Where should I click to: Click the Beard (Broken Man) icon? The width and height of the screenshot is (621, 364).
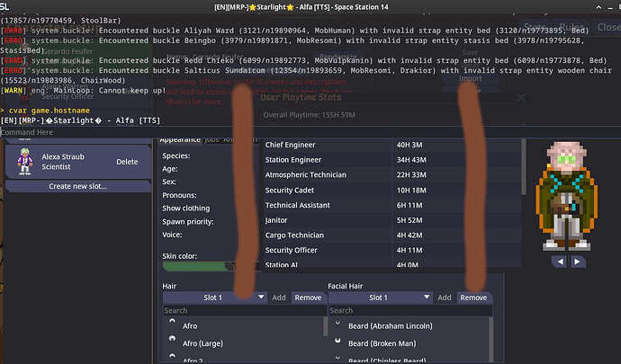[337, 341]
